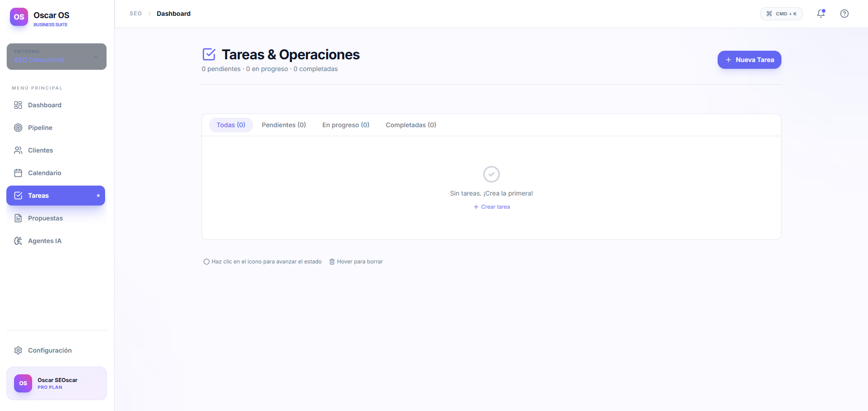Select the Tareas checkmark icon
Screen dimensions: 868x411
[x=18, y=195]
